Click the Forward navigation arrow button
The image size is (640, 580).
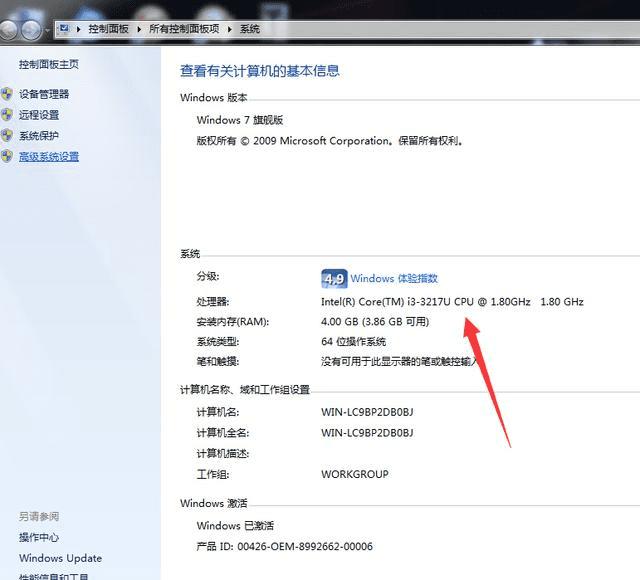coord(31,29)
